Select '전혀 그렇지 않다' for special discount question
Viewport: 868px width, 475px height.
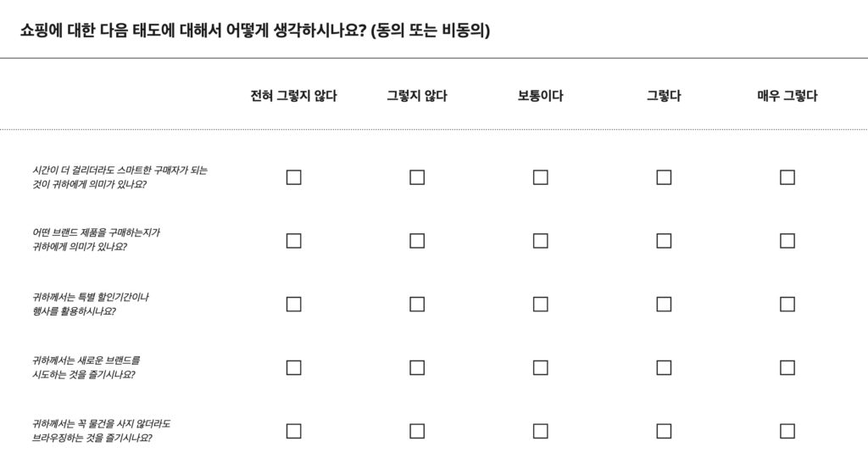(293, 305)
